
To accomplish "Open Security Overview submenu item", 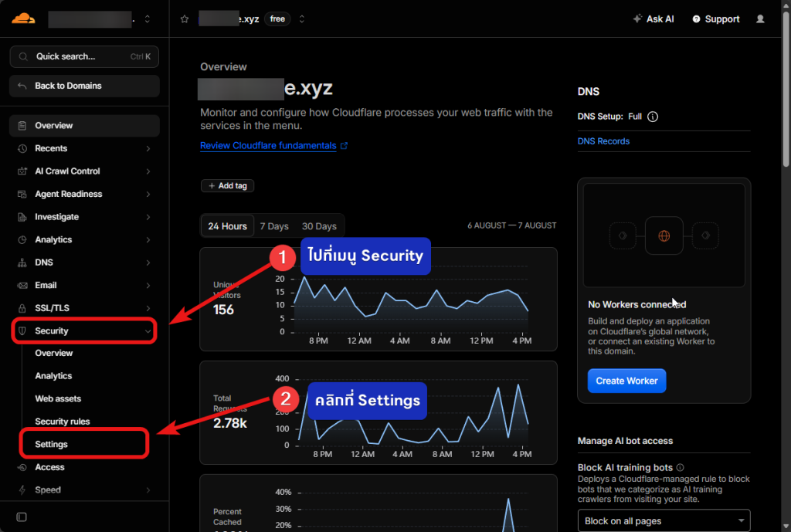I will (x=54, y=353).
